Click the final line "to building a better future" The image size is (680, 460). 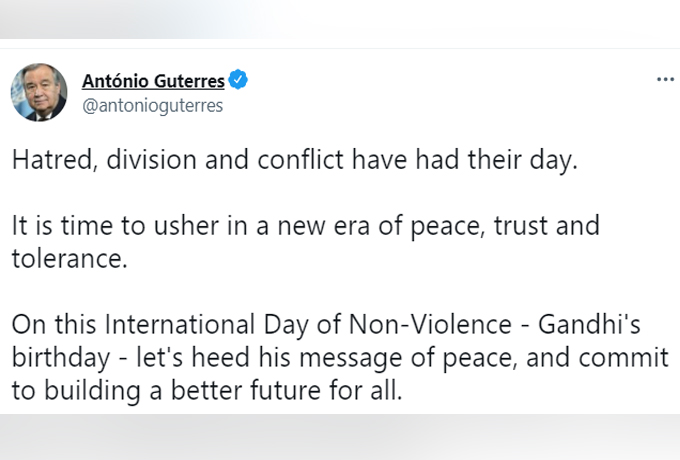[x=207, y=391]
